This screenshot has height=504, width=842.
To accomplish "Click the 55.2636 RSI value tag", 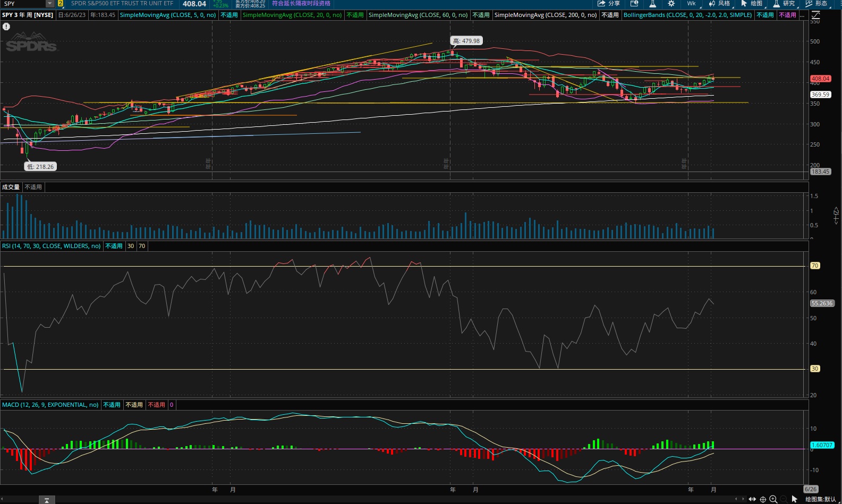I will click(822, 303).
